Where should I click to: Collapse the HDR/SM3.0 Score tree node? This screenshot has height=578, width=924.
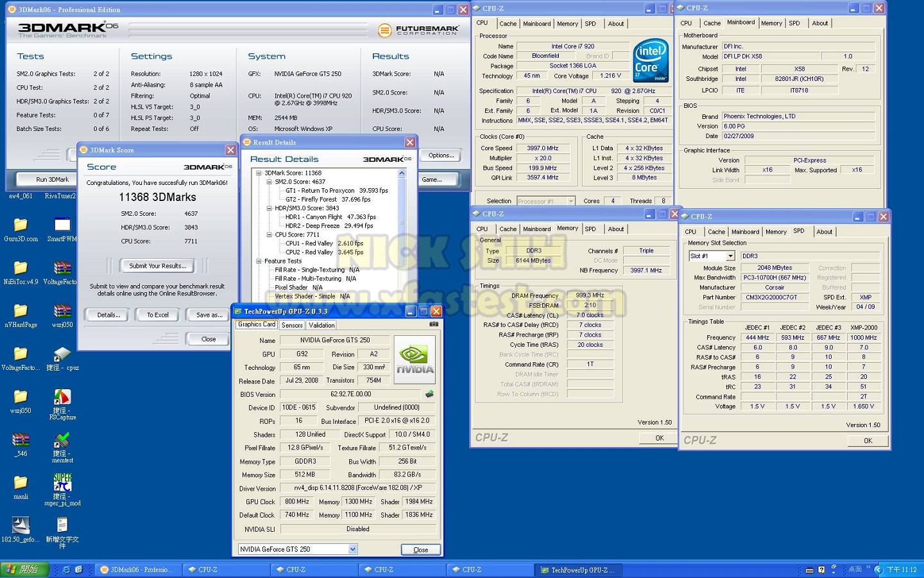(x=269, y=208)
